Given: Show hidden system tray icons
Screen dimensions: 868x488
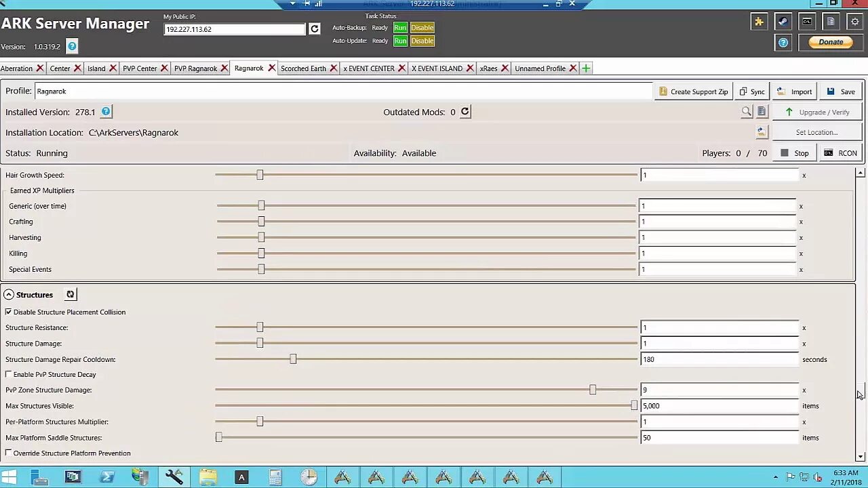Looking at the screenshot, I should pyautogui.click(x=775, y=477).
